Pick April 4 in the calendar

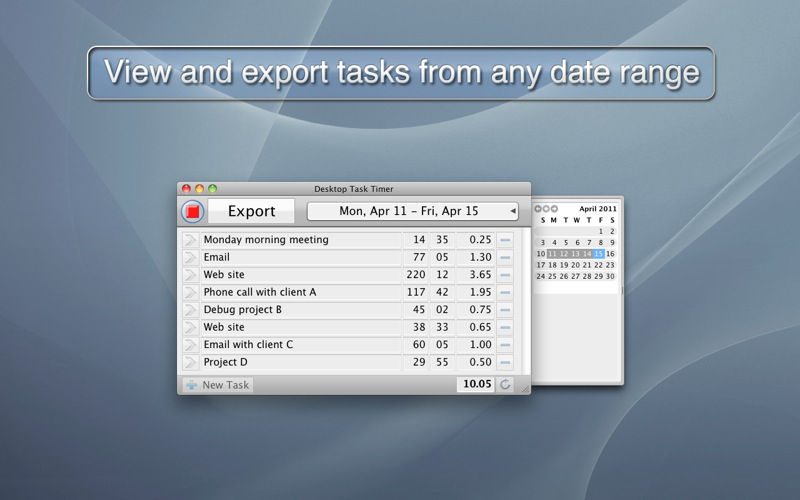554,242
